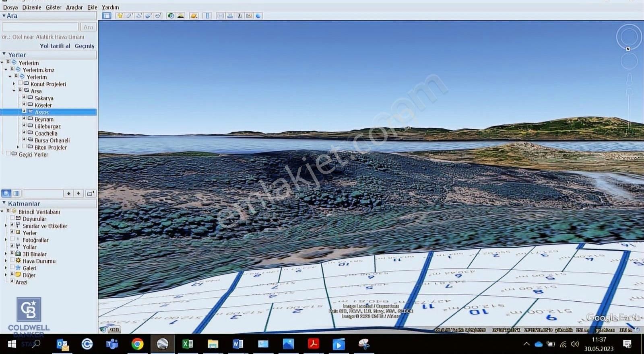Open the Düzenle menu
This screenshot has height=354, width=644.
click(32, 7)
